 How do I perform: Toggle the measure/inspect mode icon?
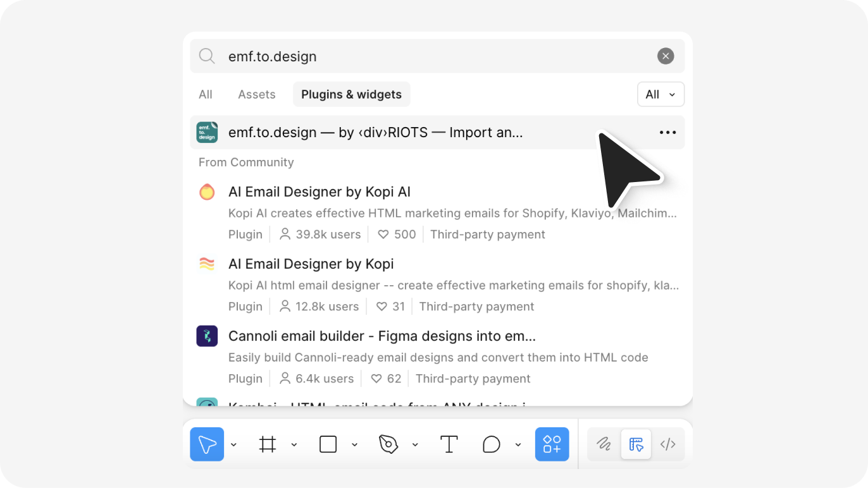point(636,444)
